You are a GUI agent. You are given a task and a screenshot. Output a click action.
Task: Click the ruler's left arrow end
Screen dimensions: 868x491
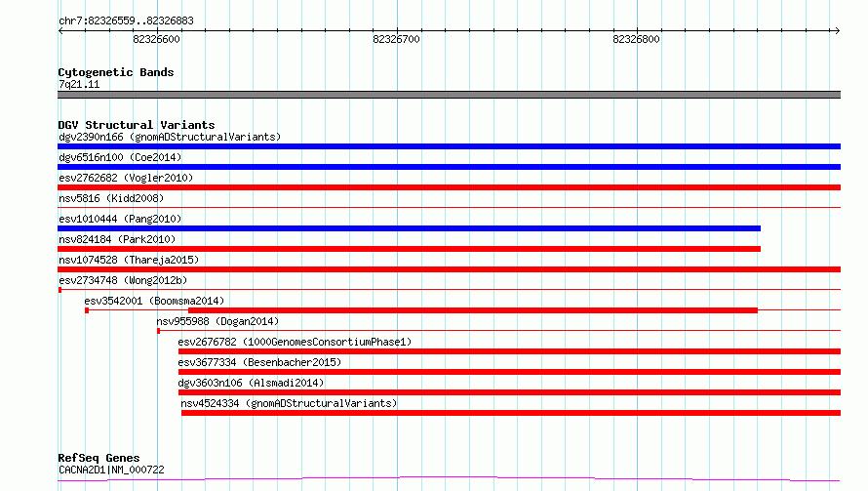tap(60, 31)
